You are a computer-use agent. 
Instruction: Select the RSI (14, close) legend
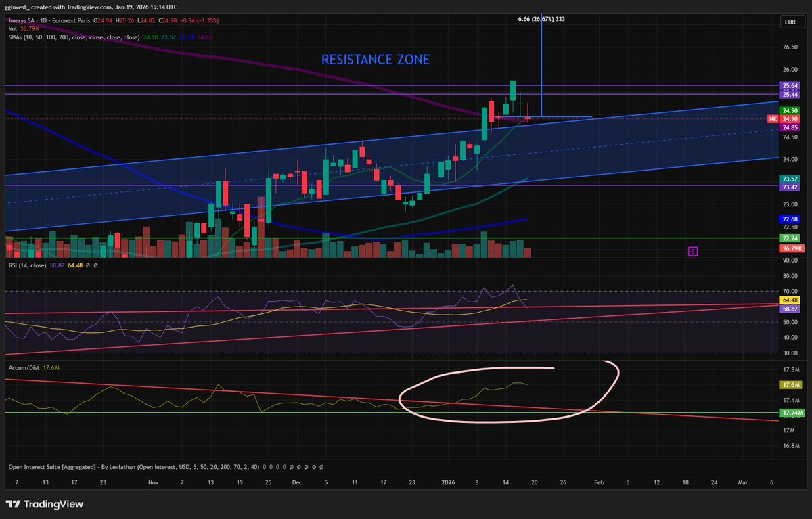(27, 266)
